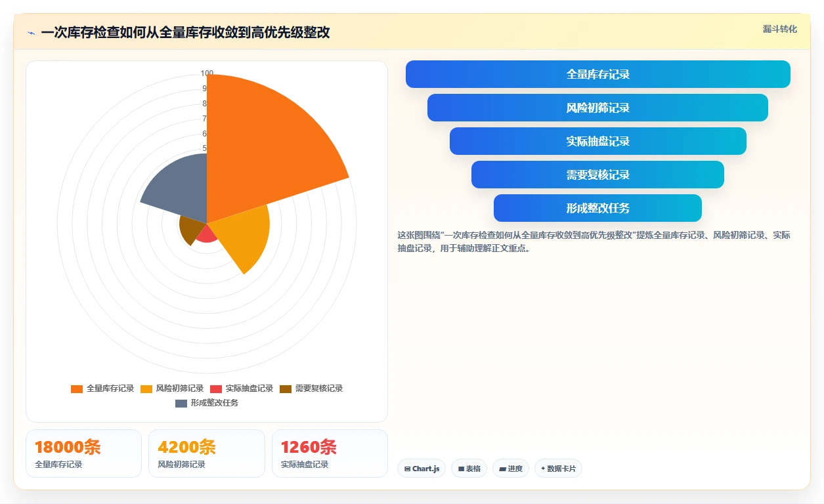
Task: Click the 表格 tag chip
Action: [469, 469]
